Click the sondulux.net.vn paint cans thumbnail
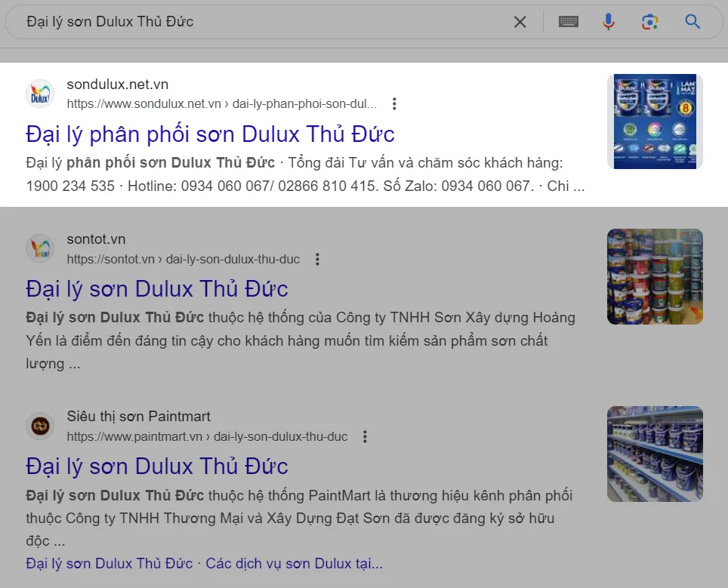728x588 pixels. coord(655,122)
